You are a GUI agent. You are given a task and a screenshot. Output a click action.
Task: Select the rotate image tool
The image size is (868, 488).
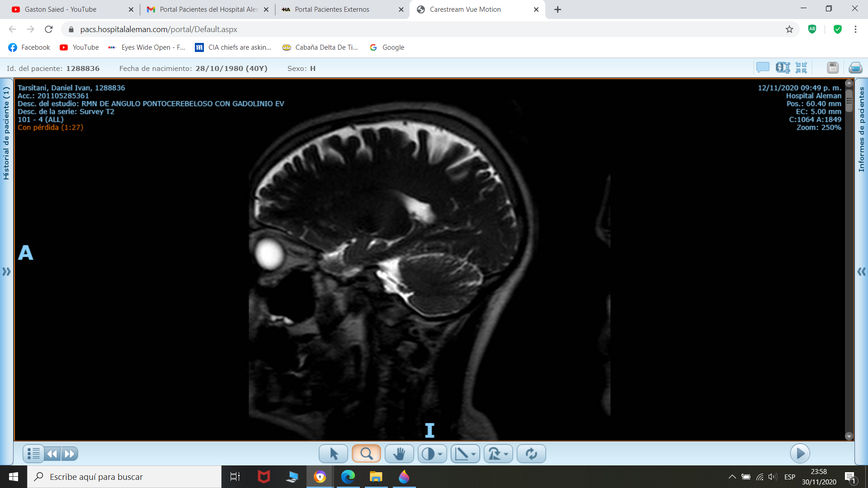[x=494, y=454]
